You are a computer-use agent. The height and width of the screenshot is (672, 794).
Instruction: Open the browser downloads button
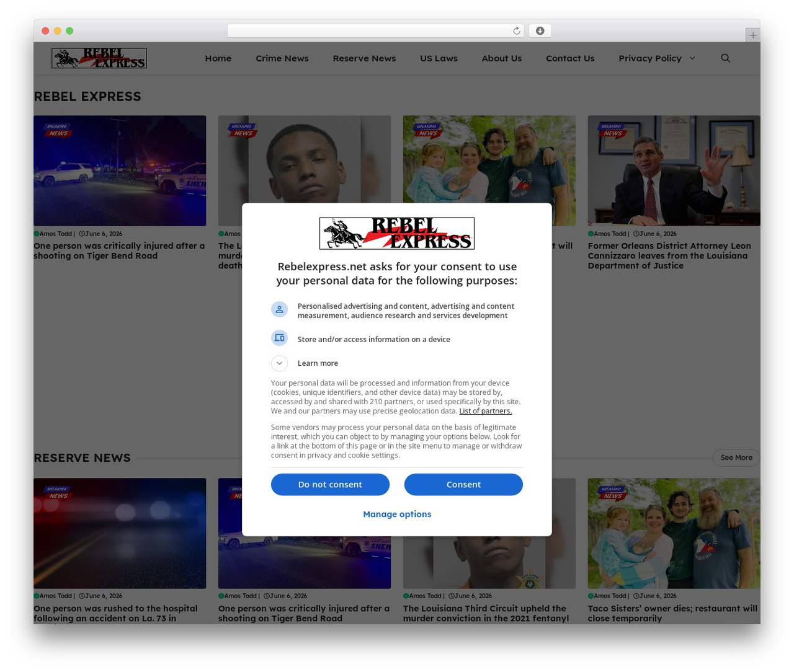click(540, 31)
